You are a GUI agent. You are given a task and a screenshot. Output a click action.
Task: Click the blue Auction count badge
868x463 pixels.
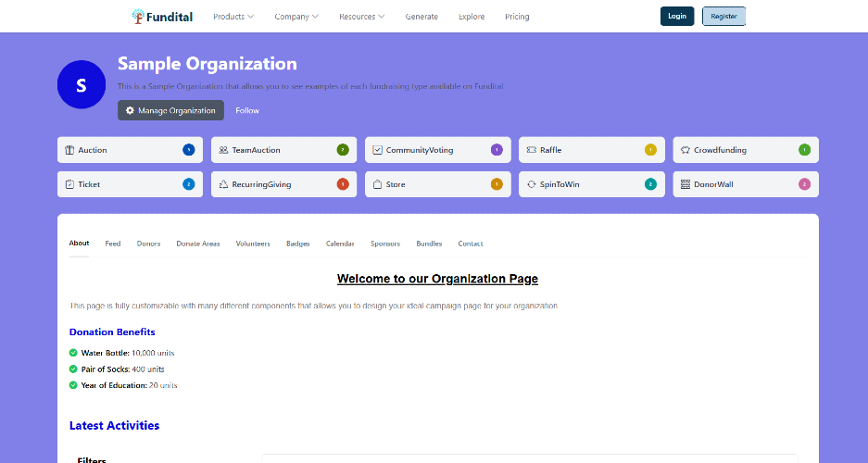point(189,149)
